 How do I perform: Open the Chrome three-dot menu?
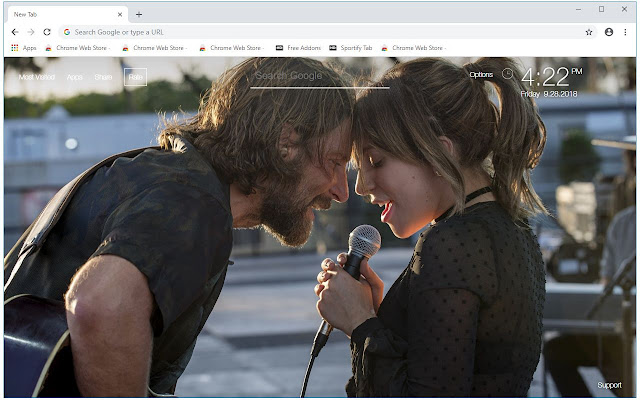point(625,32)
